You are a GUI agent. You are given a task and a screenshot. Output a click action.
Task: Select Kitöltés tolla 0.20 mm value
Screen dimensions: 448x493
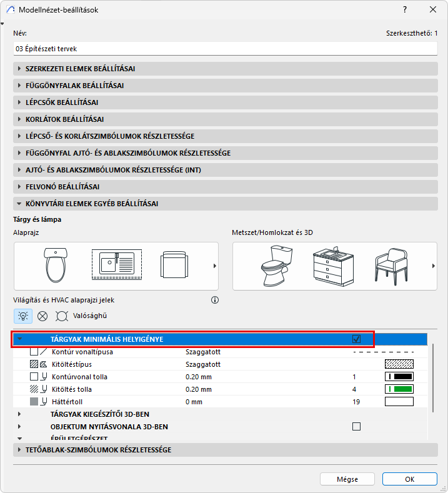tap(198, 389)
